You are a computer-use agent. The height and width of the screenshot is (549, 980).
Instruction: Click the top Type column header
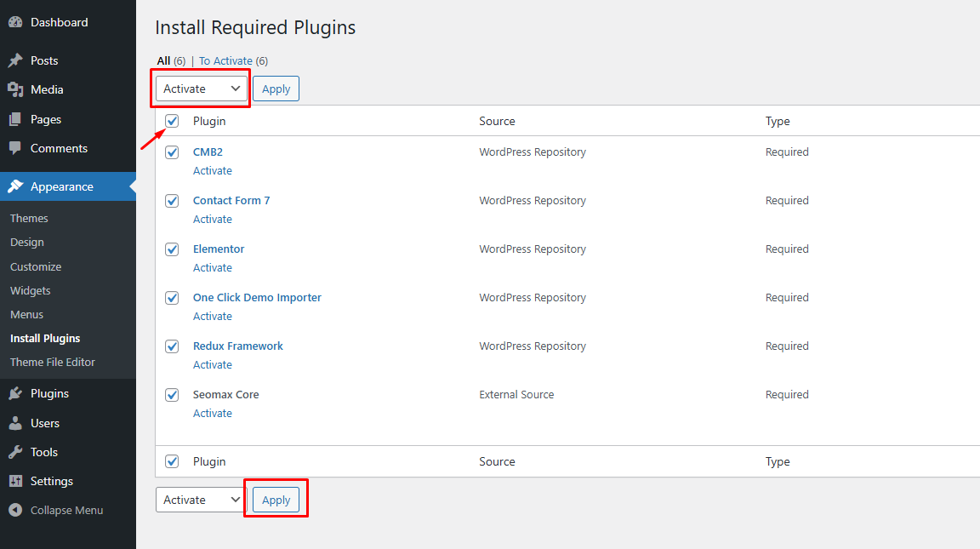[778, 122]
